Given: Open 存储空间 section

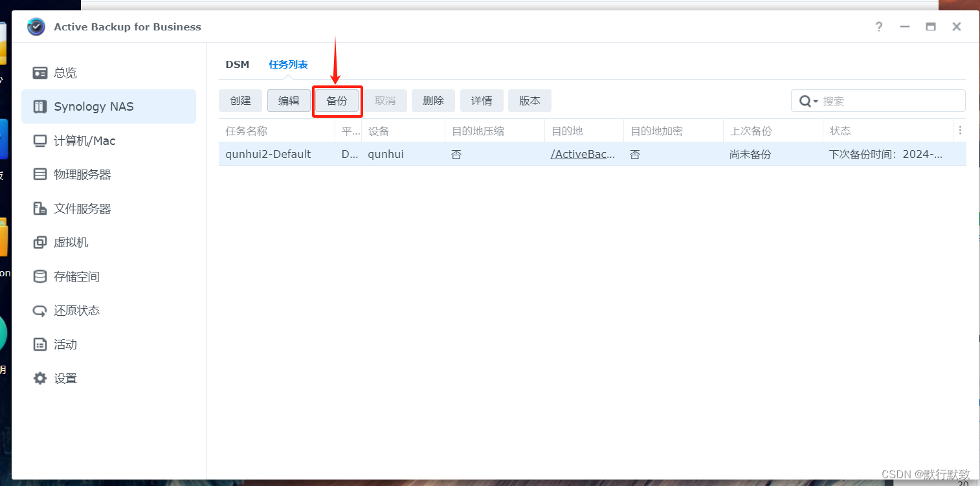Looking at the screenshot, I should pyautogui.click(x=109, y=276).
